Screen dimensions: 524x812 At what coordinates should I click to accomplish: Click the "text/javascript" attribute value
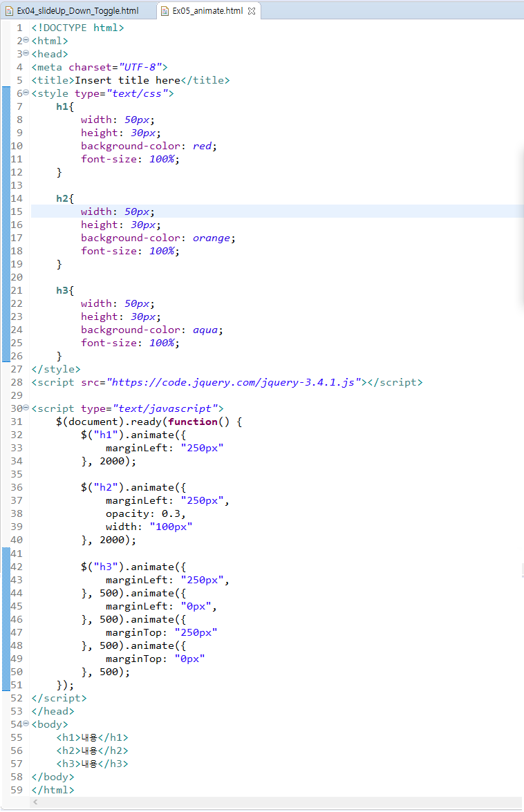pos(165,408)
